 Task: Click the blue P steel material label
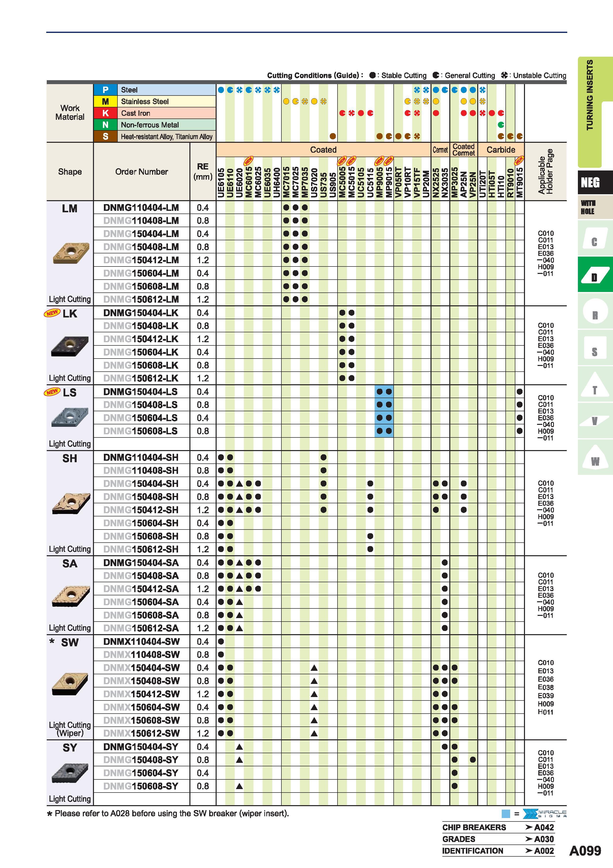105,90
